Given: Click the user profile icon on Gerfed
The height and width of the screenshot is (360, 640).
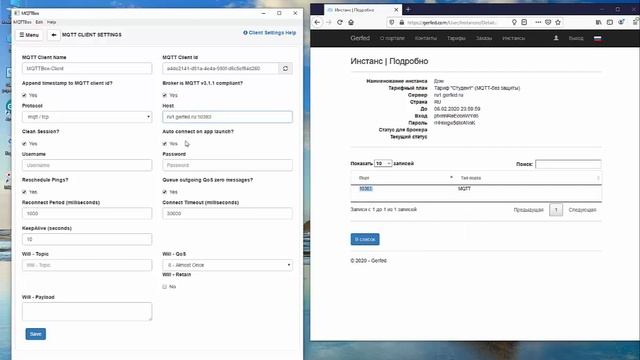Looking at the screenshot, I should (x=556, y=38).
